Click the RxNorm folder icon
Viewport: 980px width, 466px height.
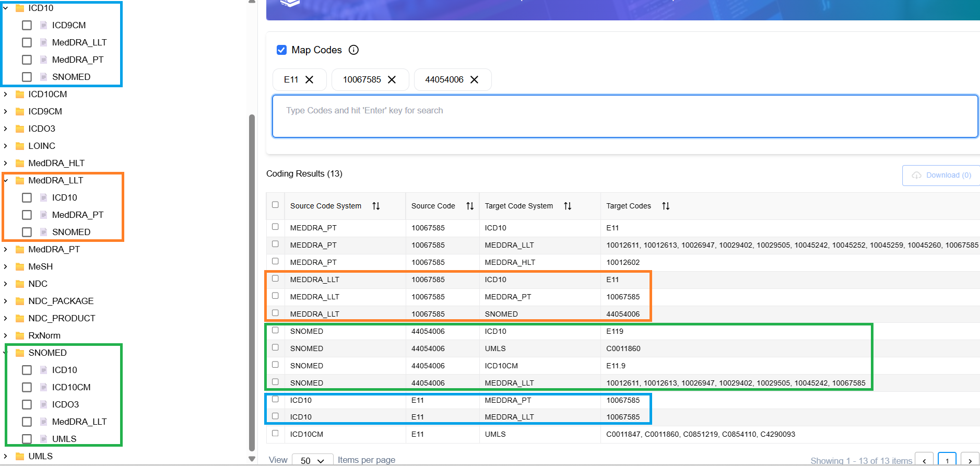pos(20,335)
